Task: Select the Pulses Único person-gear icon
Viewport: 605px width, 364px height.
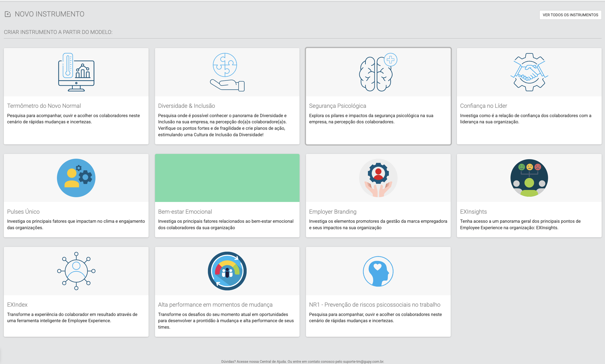Action: coord(76,178)
